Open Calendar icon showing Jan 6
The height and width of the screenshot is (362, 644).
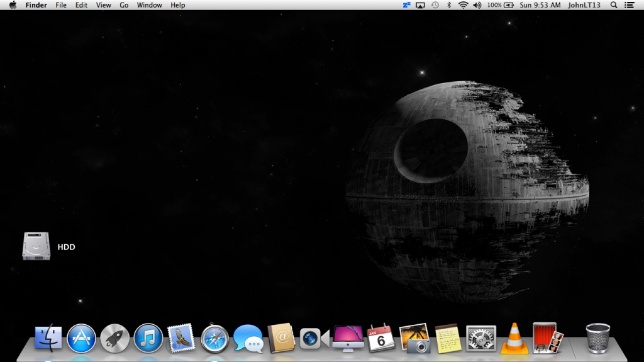pyautogui.click(x=381, y=338)
